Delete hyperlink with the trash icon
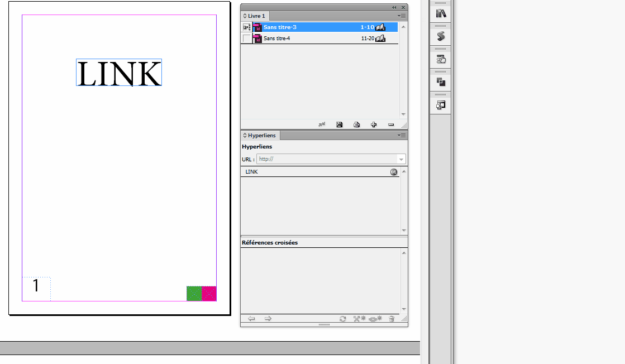625x364 pixels. tap(392, 318)
